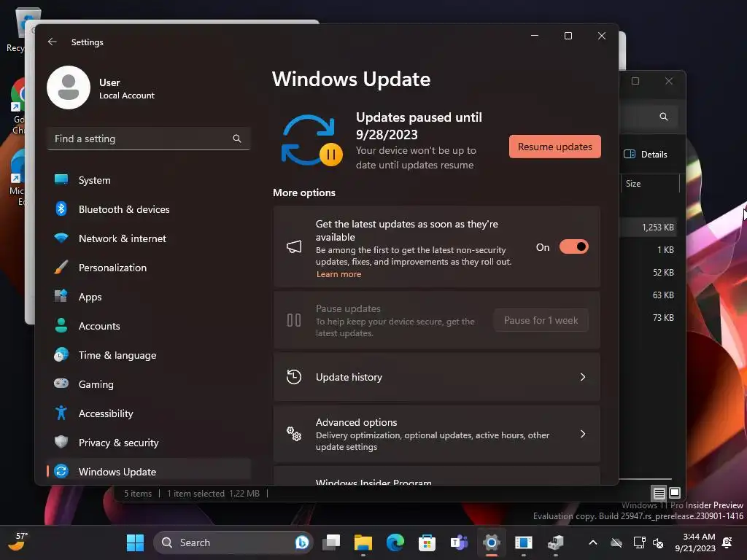Open the weather widget showing 57°
Image resolution: width=747 pixels, height=560 pixels.
pyautogui.click(x=19, y=542)
